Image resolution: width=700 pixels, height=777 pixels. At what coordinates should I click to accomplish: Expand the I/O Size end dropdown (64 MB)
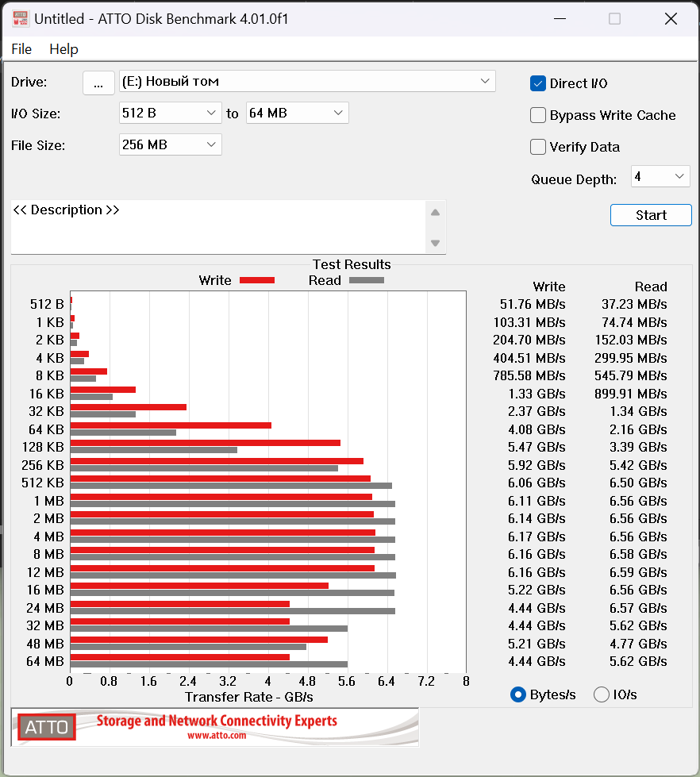click(298, 113)
